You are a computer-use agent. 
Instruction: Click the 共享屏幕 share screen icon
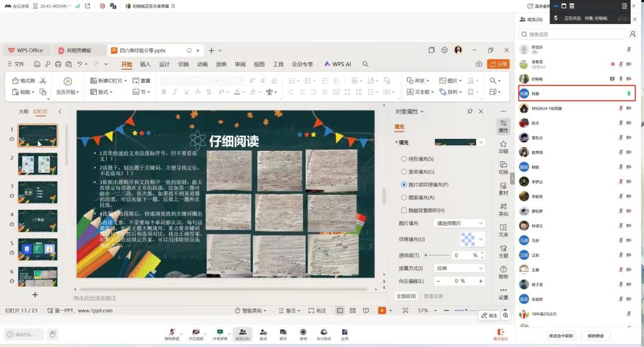point(219,333)
